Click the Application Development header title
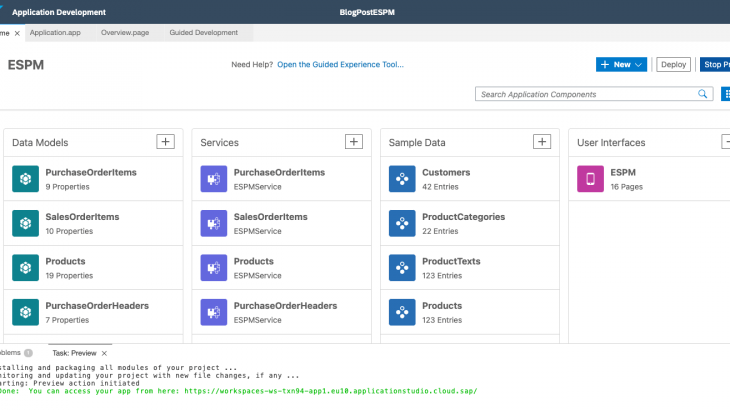This screenshot has width=730, height=410. pos(59,12)
